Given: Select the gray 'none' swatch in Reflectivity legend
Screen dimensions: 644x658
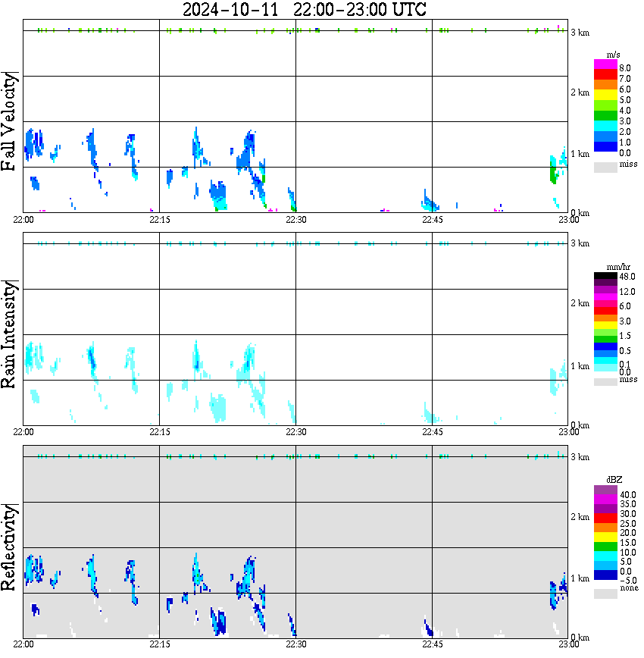Looking at the screenshot, I should coord(605,594).
